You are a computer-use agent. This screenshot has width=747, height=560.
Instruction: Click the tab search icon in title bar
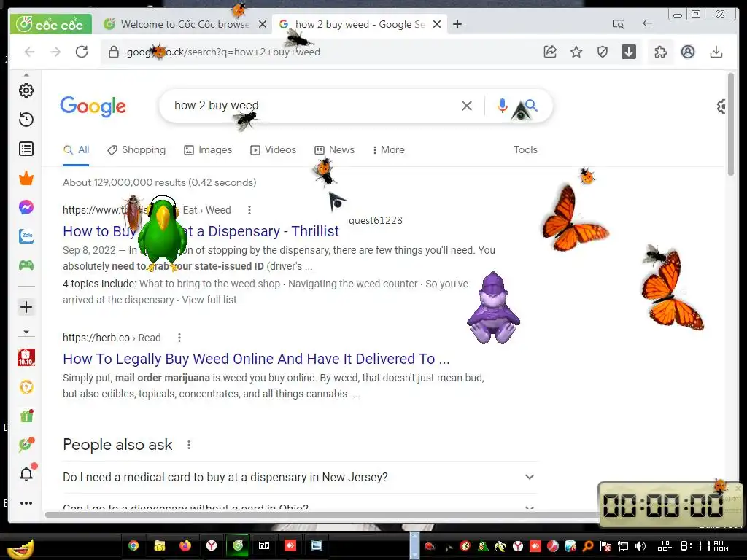[619, 24]
